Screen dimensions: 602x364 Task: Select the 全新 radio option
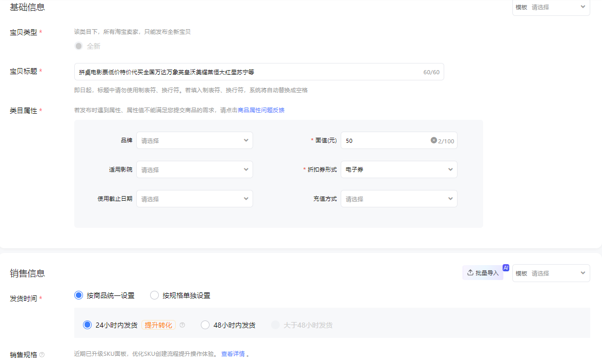(79, 46)
